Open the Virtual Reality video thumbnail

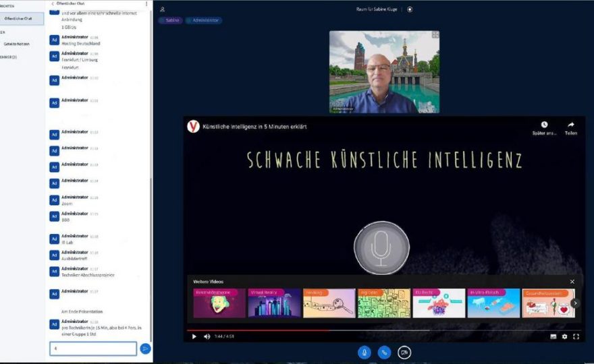[274, 303]
